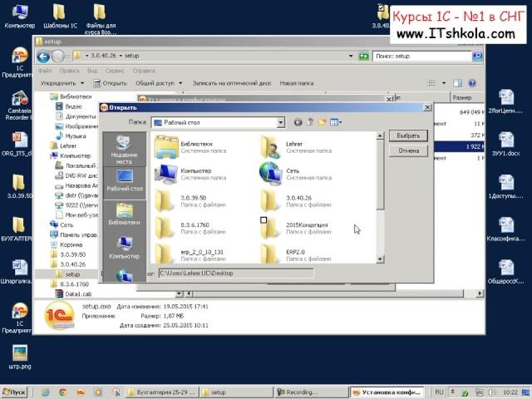
Task: Go up one folder level in dialog
Action: (310, 122)
